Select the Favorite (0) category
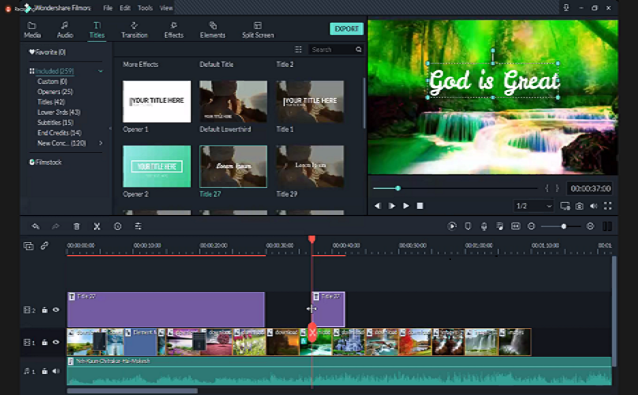Screen dimensions: 638x395 pos(47,52)
